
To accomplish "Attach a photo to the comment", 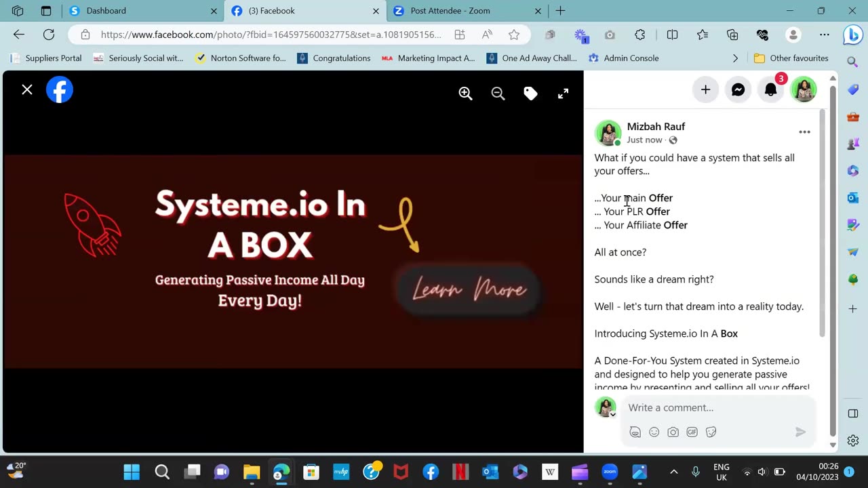I will [x=673, y=432].
